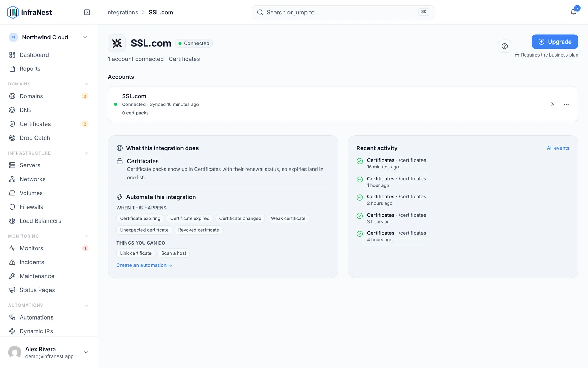The image size is (588, 368).
Task: Click the globe icon beside What this integration does
Action: (x=119, y=148)
